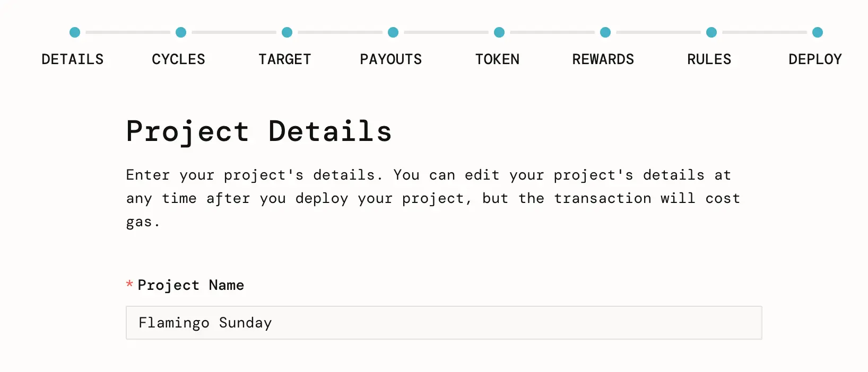
Task: Select the PAYOUTS step label
Action: pos(391,59)
